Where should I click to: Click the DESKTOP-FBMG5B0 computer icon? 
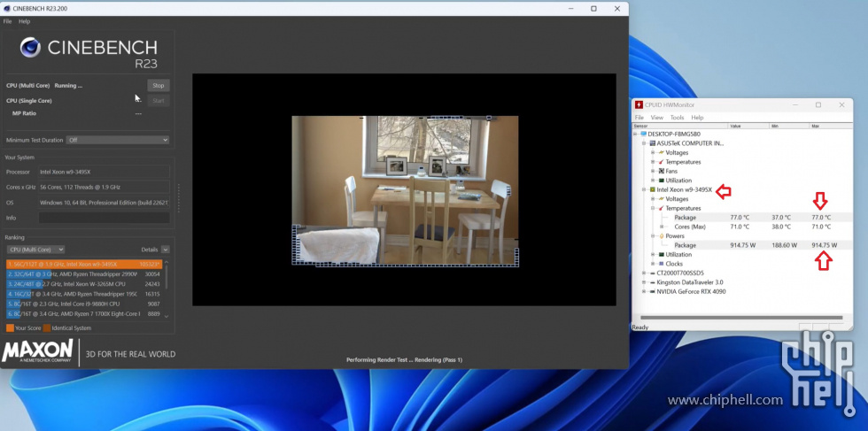pyautogui.click(x=643, y=134)
